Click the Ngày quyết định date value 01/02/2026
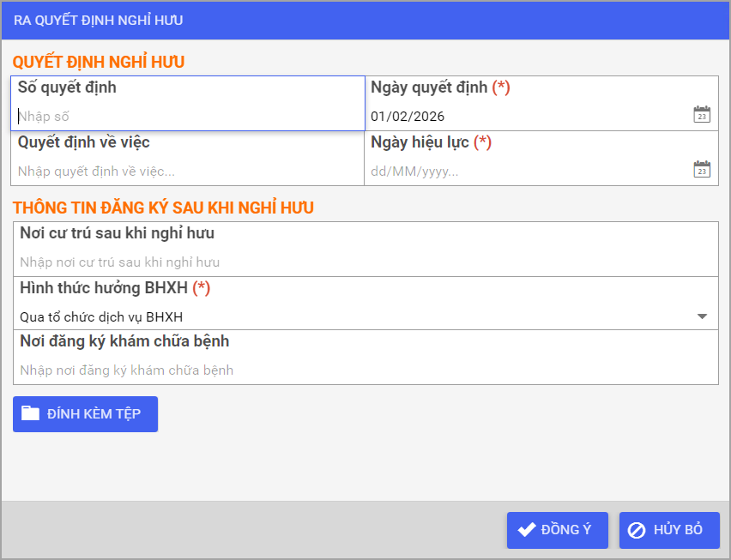The height and width of the screenshot is (560, 731). tap(408, 116)
